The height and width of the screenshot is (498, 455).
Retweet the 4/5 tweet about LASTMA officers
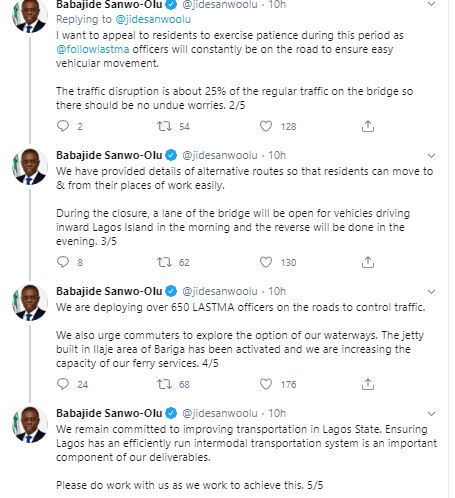tap(164, 384)
